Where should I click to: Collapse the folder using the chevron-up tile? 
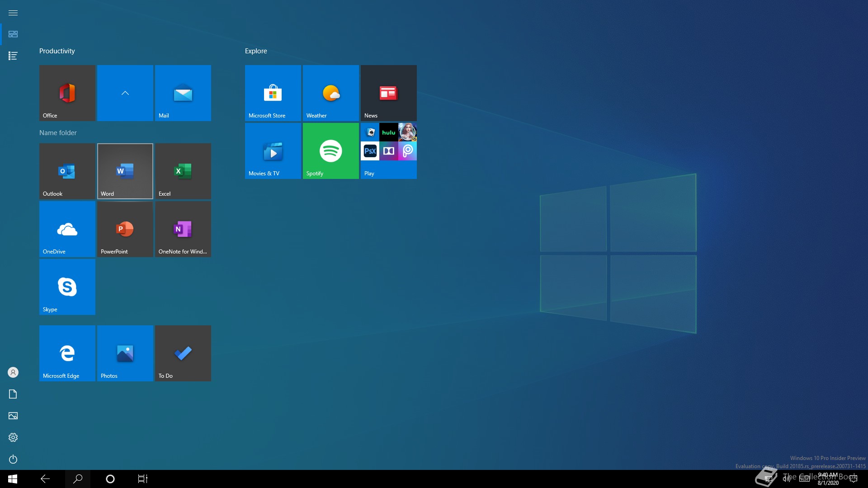[125, 93]
